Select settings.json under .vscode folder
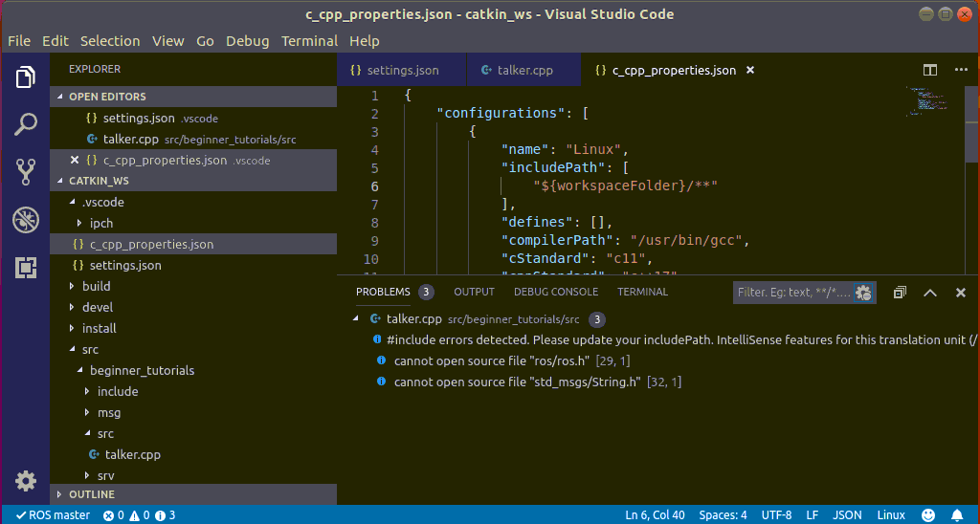 pos(193,266)
